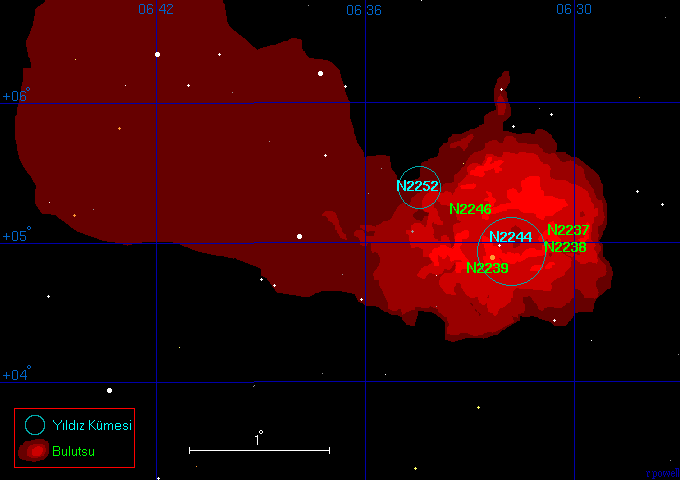Image resolution: width=680 pixels, height=480 pixels.
Task: Click the N2239 green label
Action: pos(487,268)
